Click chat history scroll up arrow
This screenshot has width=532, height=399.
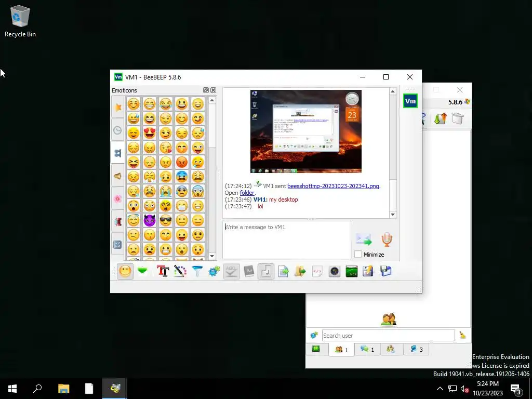393,91
